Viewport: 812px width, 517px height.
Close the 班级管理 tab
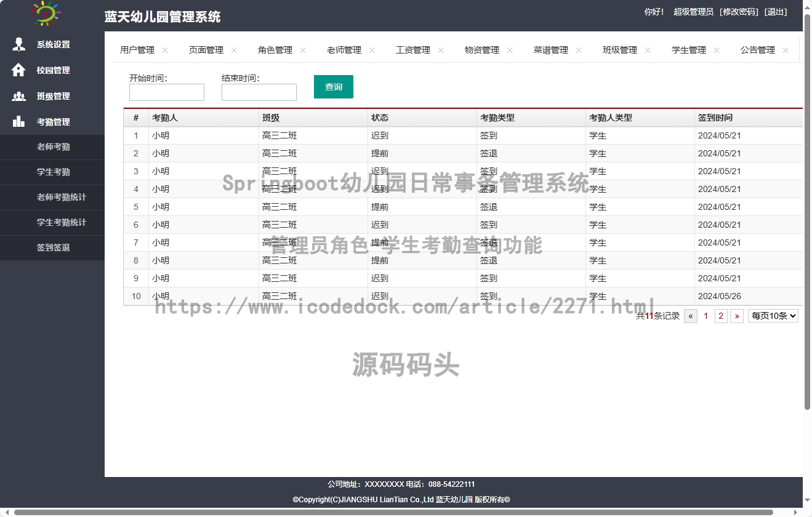pos(648,50)
